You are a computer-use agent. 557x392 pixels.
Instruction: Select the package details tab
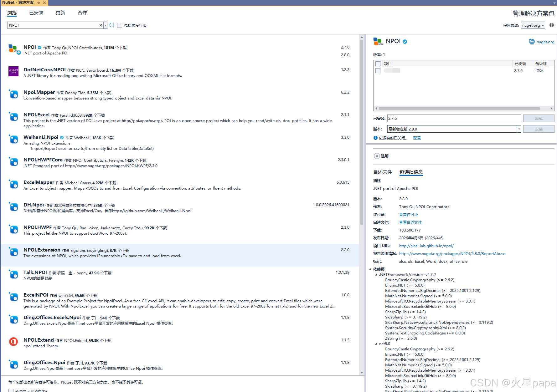[411, 172]
